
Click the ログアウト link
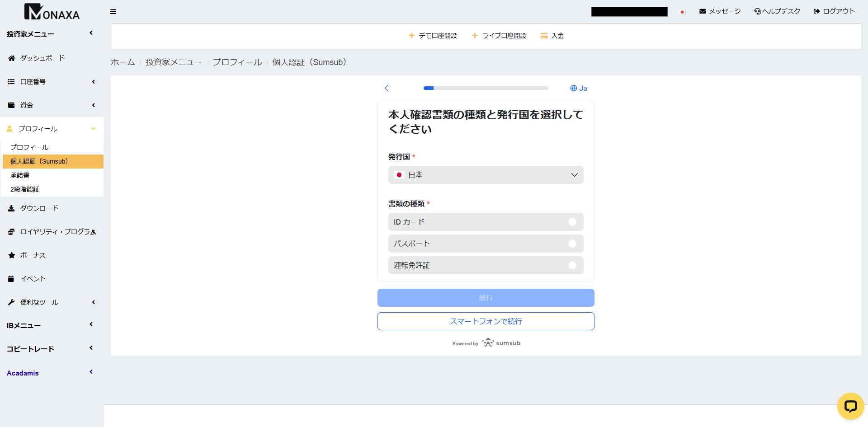[834, 11]
